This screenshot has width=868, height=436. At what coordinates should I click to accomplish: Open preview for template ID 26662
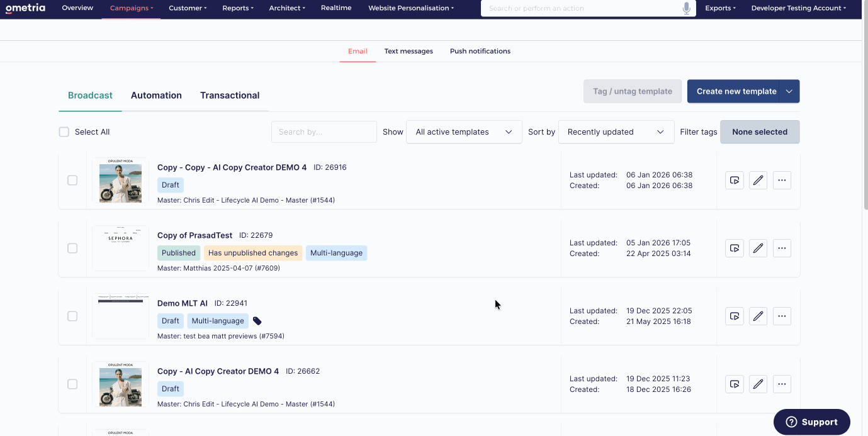[x=735, y=384]
